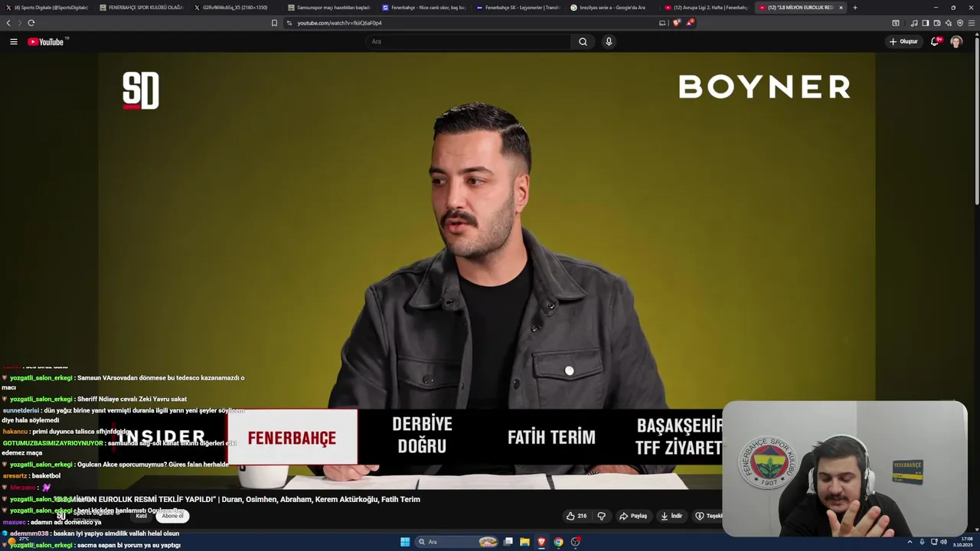
Task: Go forward with the browser forward arrow
Action: tap(19, 23)
